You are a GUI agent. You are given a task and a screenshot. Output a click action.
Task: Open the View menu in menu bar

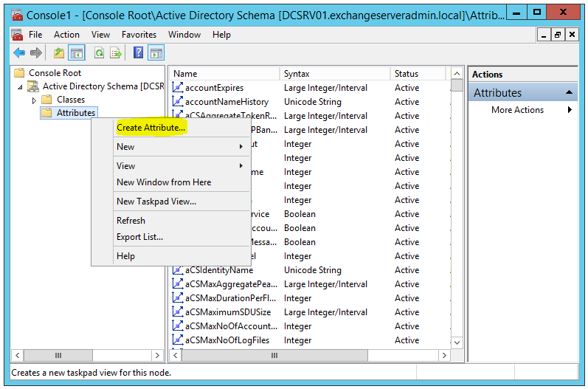100,35
